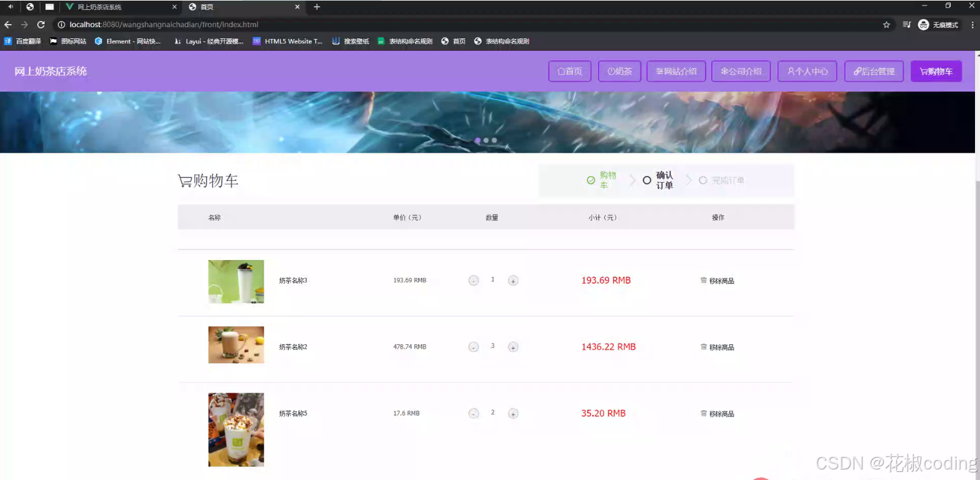Bookmark this page with star icon
Screen dimensions: 980x480
click(x=887, y=25)
